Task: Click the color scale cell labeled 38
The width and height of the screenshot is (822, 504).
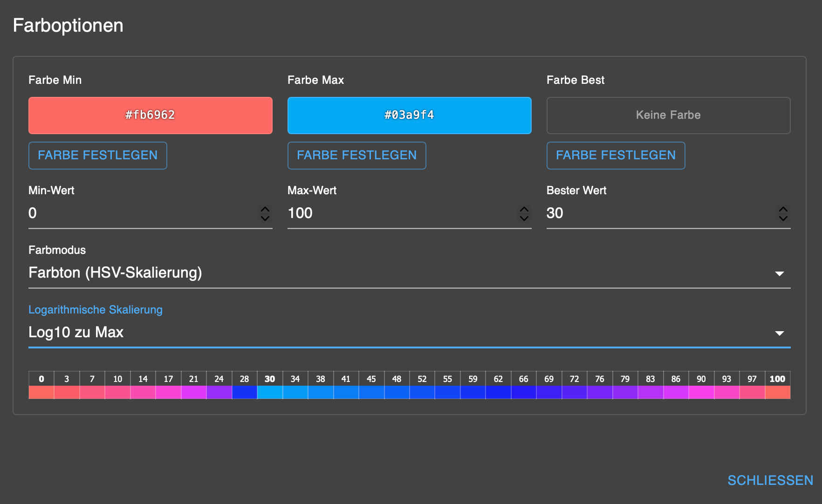Action: pyautogui.click(x=321, y=385)
